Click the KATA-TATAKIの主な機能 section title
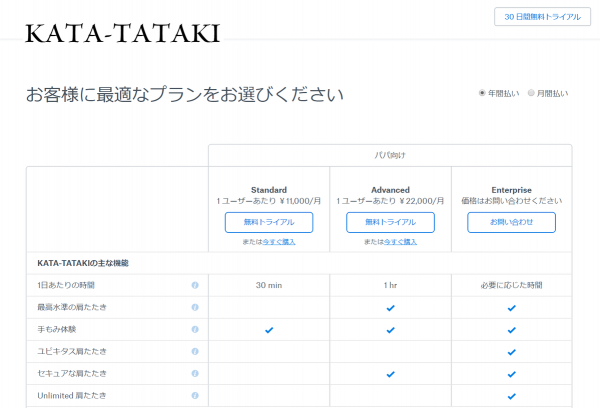The height and width of the screenshot is (408, 600). click(83, 263)
